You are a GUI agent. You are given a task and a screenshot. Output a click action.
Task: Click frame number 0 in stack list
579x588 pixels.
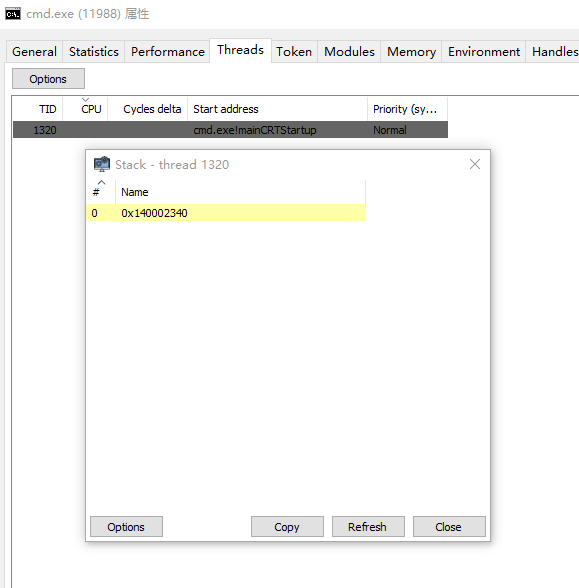coord(94,213)
